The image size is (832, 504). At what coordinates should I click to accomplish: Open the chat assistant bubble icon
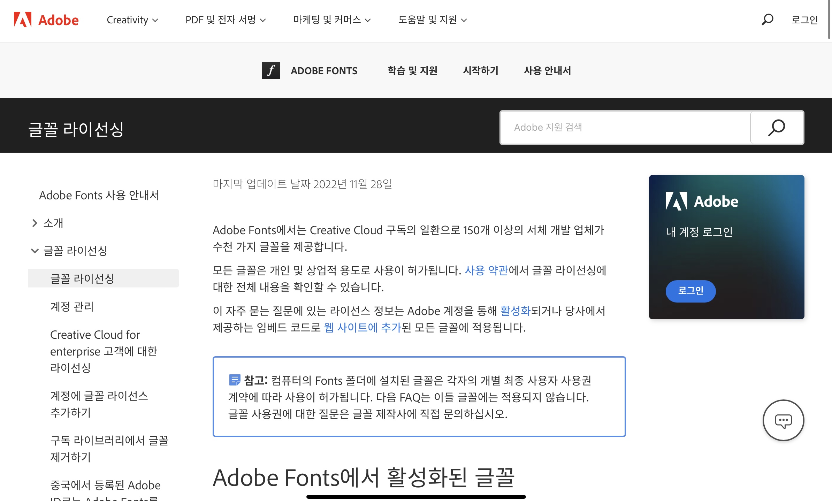[783, 420]
